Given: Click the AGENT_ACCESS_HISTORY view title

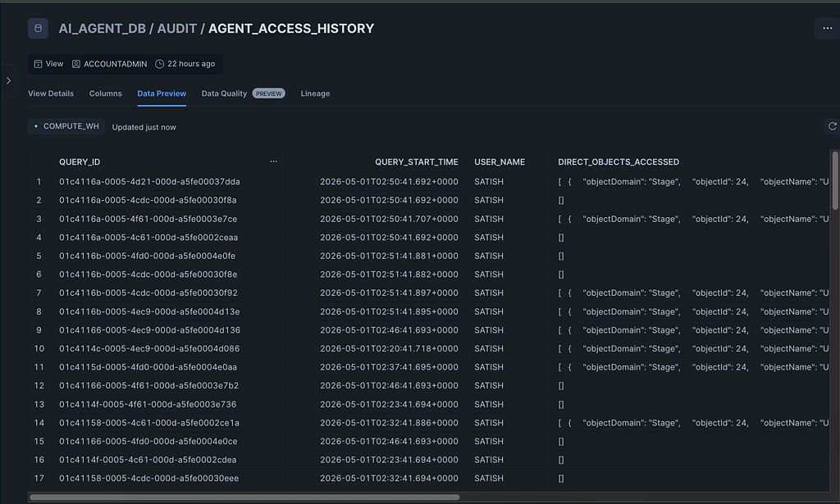Looking at the screenshot, I should [x=291, y=29].
